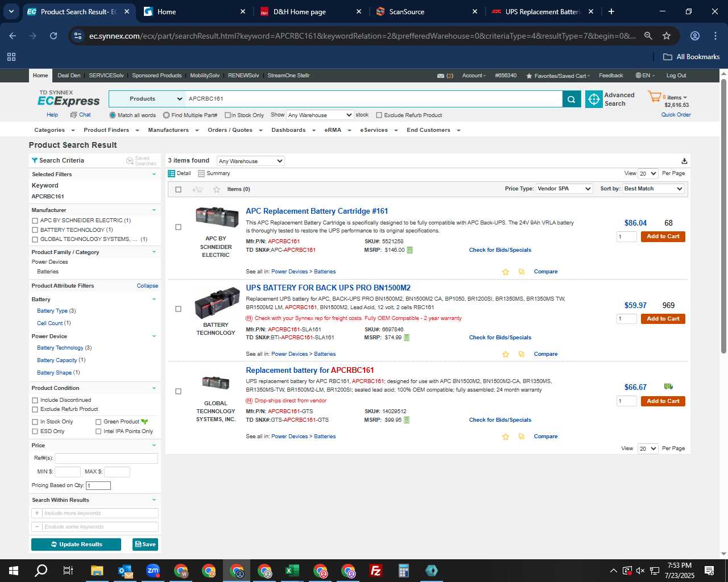Image resolution: width=728 pixels, height=582 pixels.
Task: Reload the page in Chrome
Action: coord(53,36)
